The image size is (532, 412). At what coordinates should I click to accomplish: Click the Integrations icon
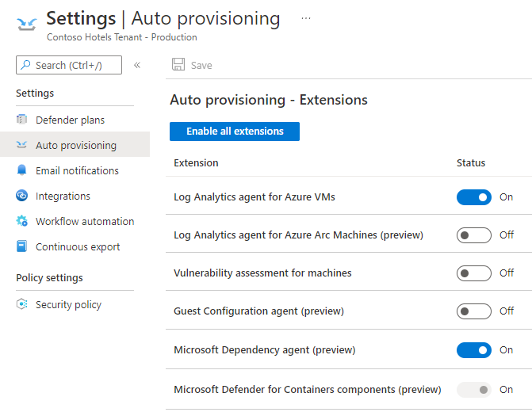pos(21,196)
